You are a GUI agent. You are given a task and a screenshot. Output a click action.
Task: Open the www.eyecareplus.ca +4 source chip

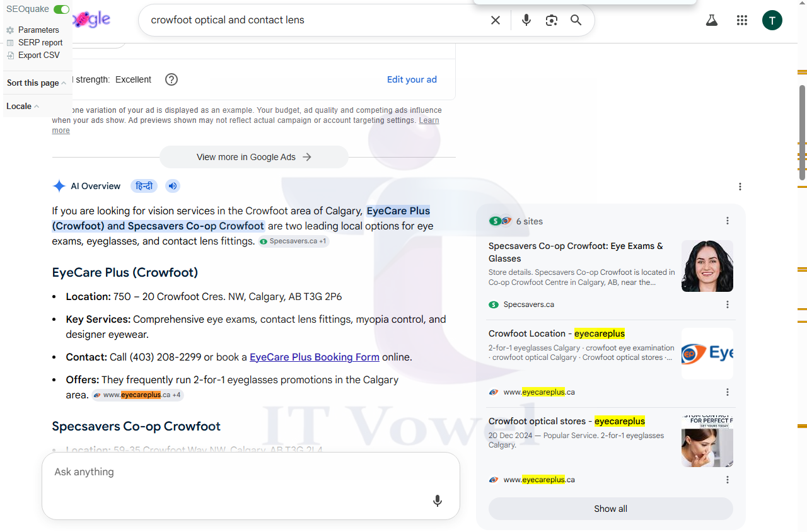138,395
